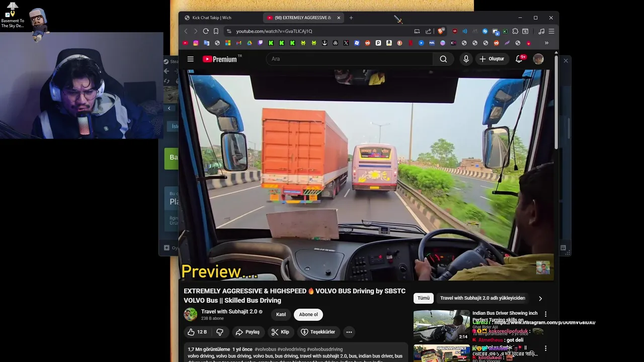Click the video player to pause
Viewport: 644px width, 362px height.
coord(366,175)
